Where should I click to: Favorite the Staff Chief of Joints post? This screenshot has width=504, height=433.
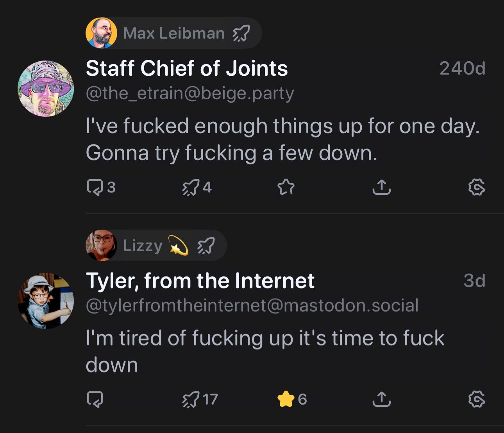click(286, 187)
